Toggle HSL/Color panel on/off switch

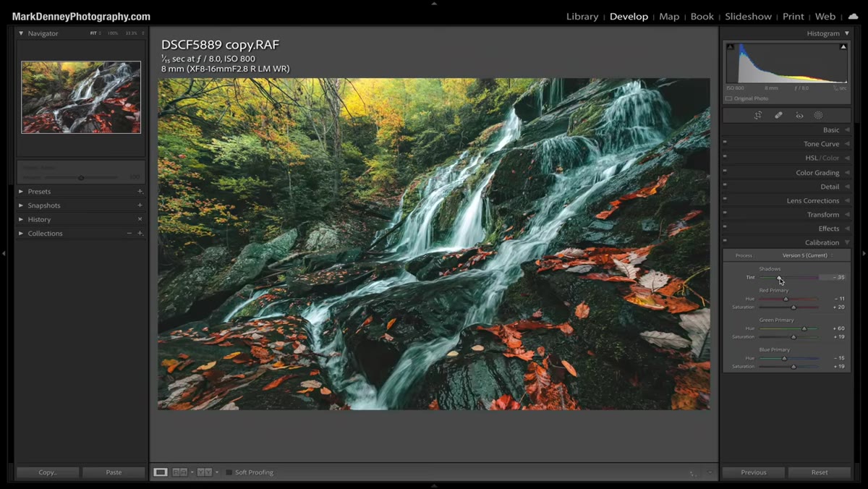point(725,158)
